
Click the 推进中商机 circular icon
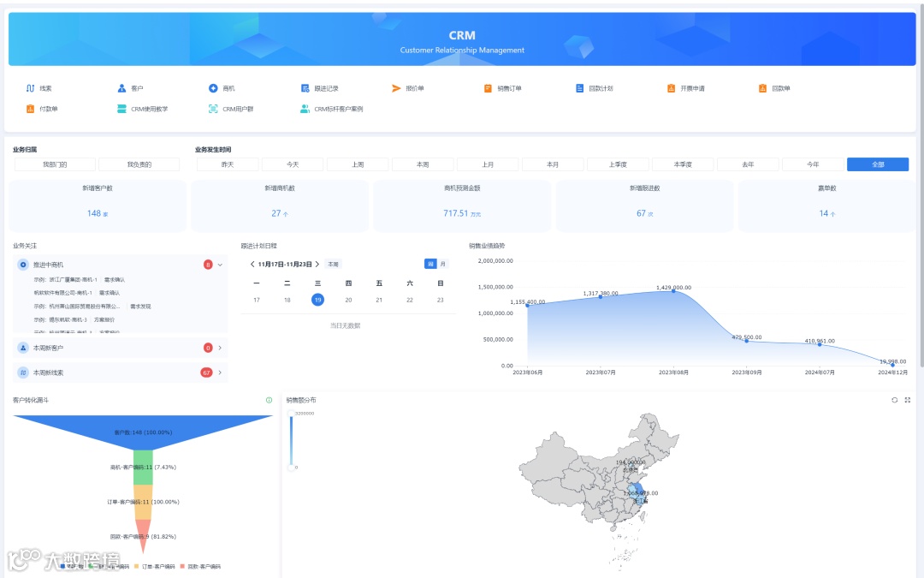coord(23,265)
